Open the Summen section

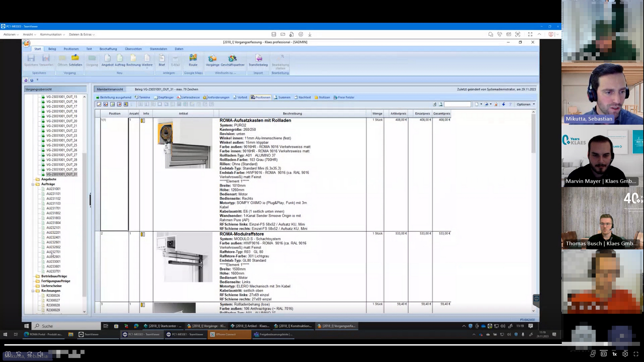282,97
